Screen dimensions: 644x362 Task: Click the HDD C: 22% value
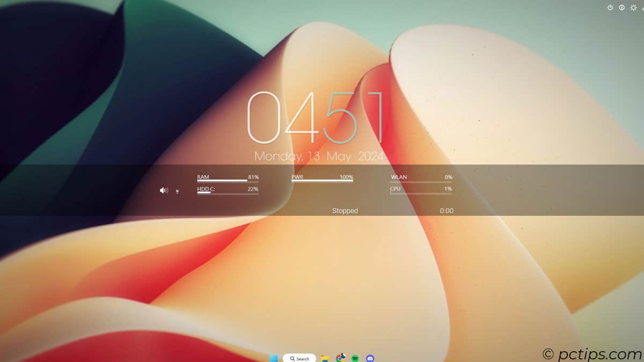pos(253,189)
